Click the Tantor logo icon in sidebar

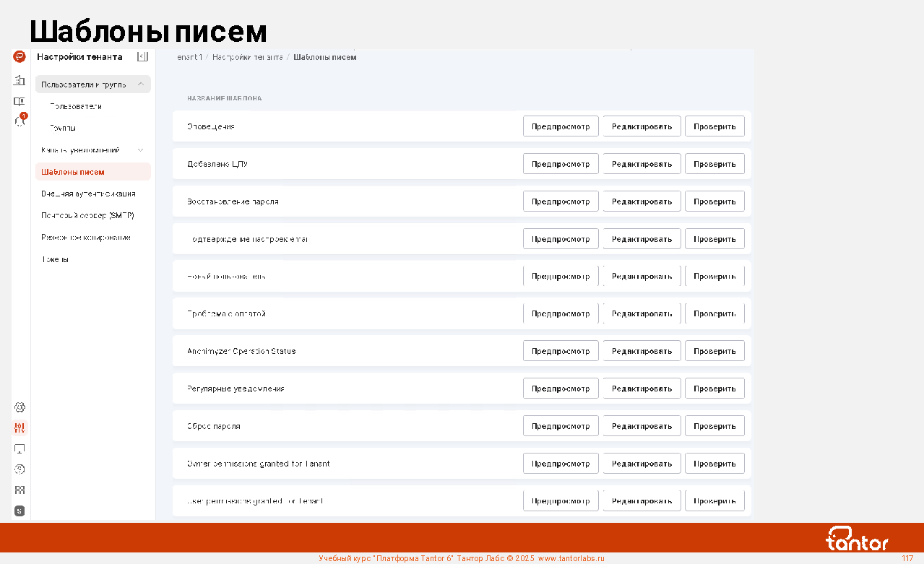click(20, 57)
